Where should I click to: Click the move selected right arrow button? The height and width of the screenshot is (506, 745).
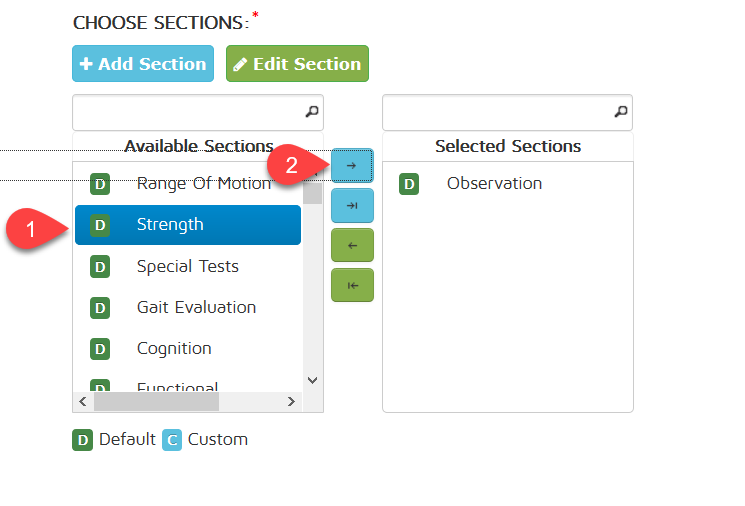coord(352,165)
